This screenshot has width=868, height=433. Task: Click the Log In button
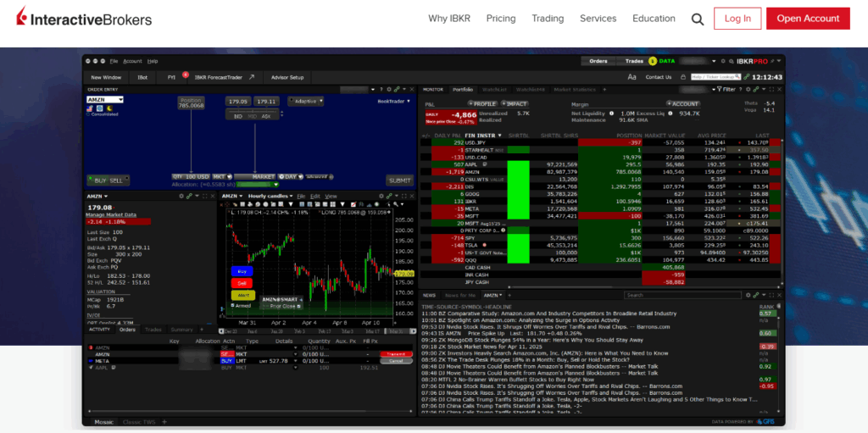pyautogui.click(x=737, y=19)
